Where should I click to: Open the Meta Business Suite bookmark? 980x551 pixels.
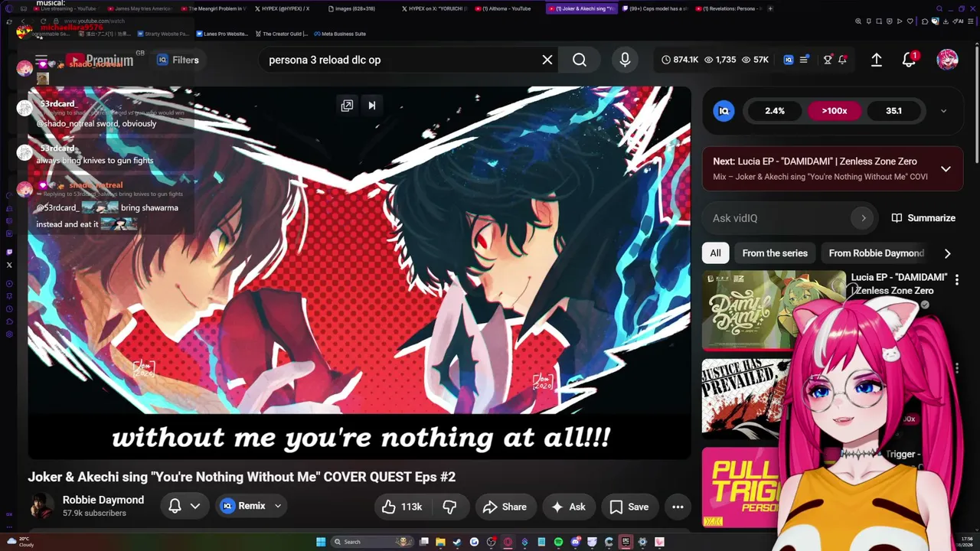coord(339,34)
